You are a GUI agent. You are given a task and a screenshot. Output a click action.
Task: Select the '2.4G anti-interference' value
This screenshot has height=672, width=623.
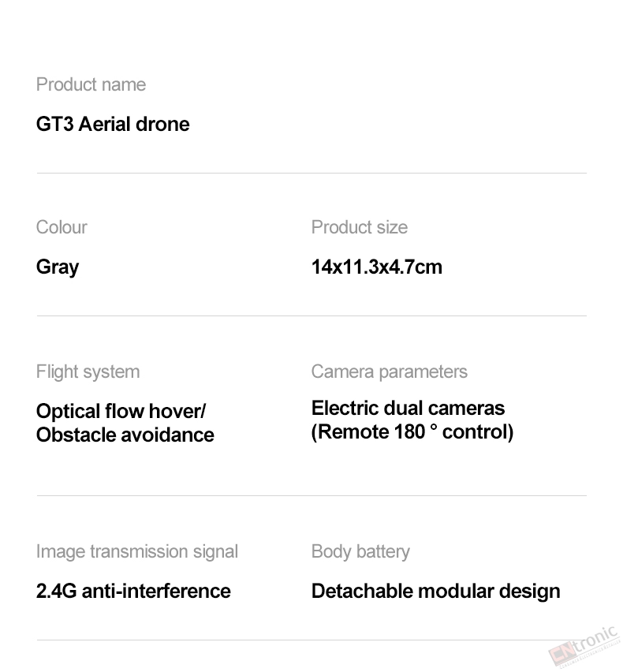tap(133, 592)
